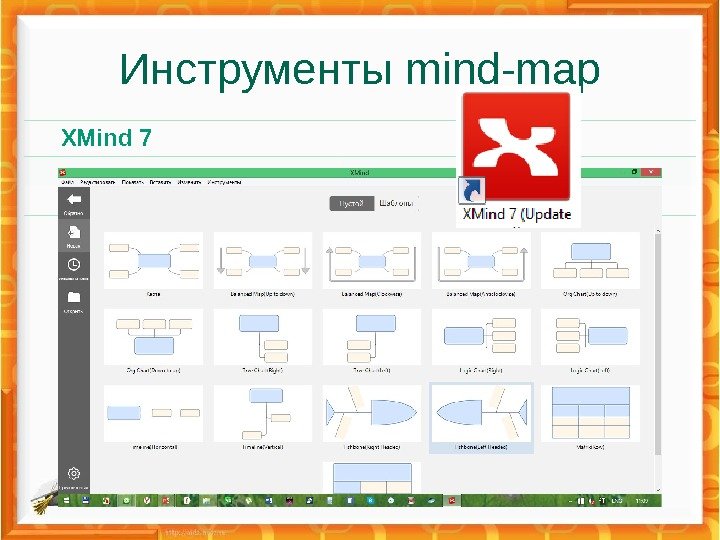Screen dimensions: 720x540
Task: Click the scrollbar down arrow in template list
Action: coord(658,489)
